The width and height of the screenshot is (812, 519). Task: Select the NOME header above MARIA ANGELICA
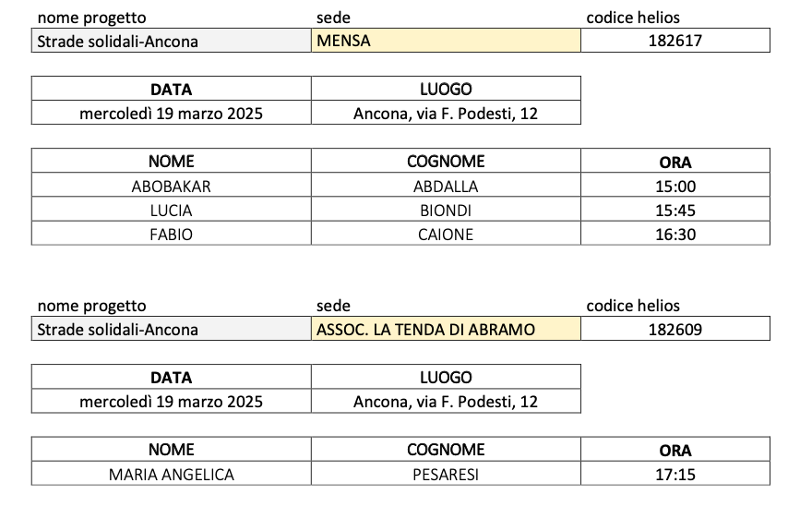point(171,450)
